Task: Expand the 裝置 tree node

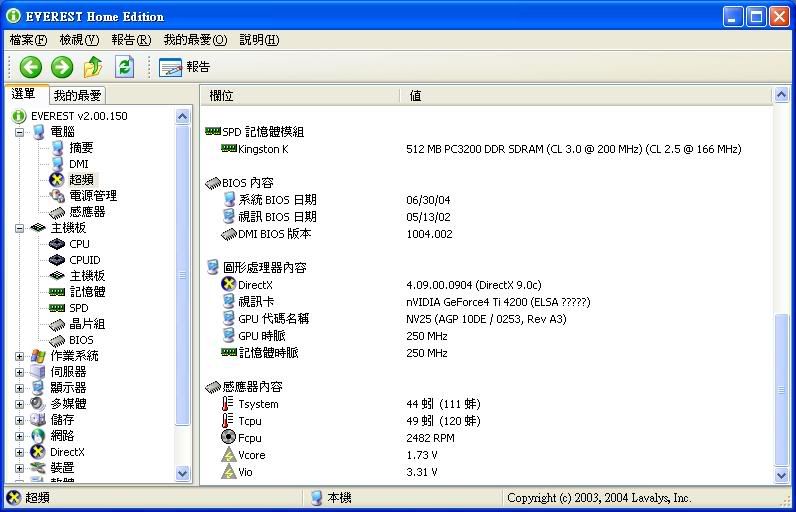Action: click(19, 468)
